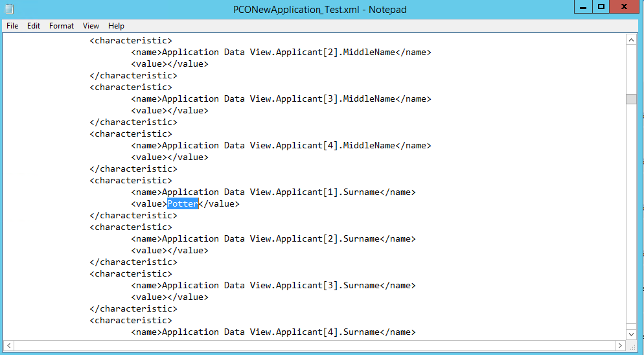This screenshot has height=355, width=644.
Task: Click the Notepad icon in title bar
Action: tap(9, 9)
